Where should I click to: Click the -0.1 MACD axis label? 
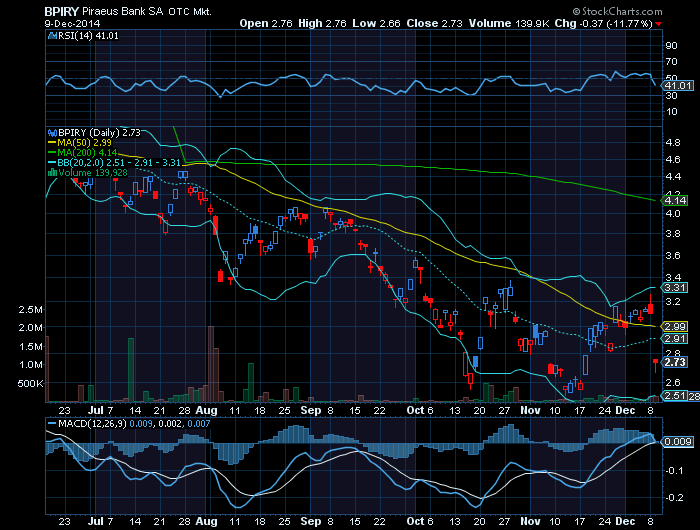674,471
